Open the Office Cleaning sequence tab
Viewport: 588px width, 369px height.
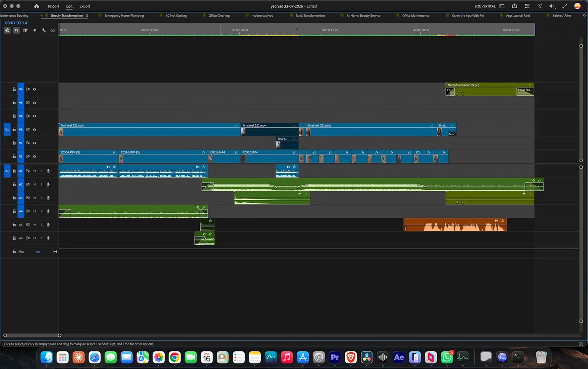coord(219,16)
